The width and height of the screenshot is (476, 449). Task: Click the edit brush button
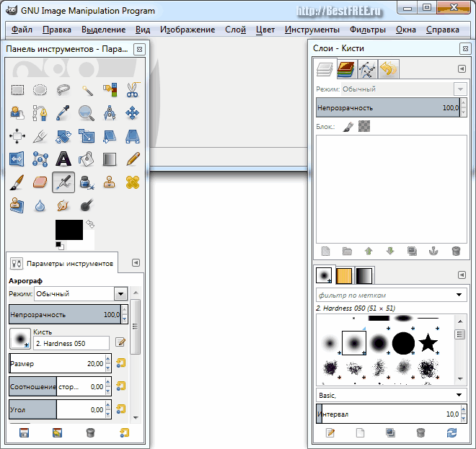click(x=120, y=342)
